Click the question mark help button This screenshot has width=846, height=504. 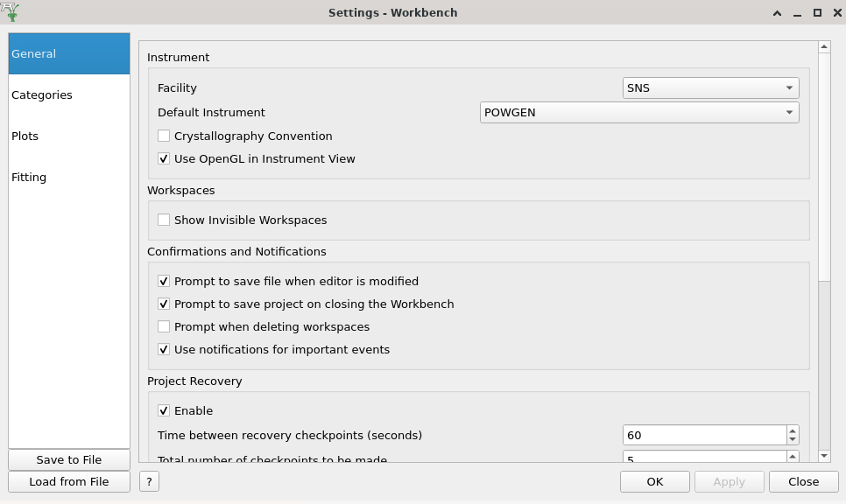[149, 481]
